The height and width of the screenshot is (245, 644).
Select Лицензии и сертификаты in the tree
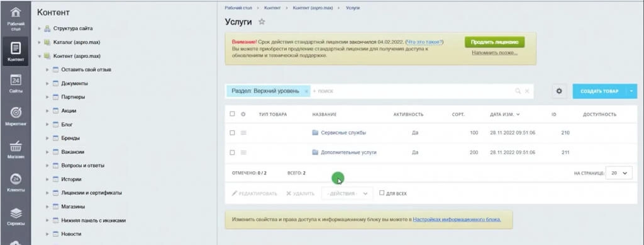pos(91,193)
